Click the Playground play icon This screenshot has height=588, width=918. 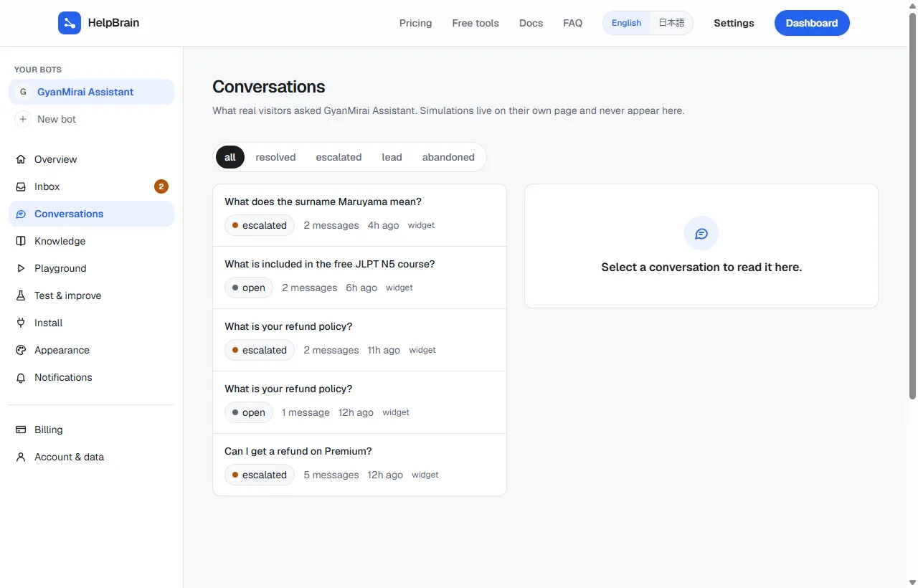[21, 268]
